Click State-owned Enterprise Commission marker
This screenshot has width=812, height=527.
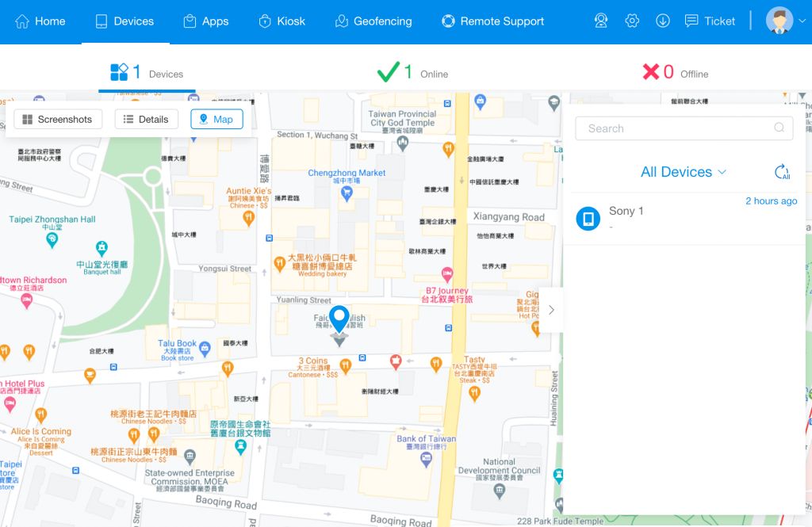(x=190, y=456)
